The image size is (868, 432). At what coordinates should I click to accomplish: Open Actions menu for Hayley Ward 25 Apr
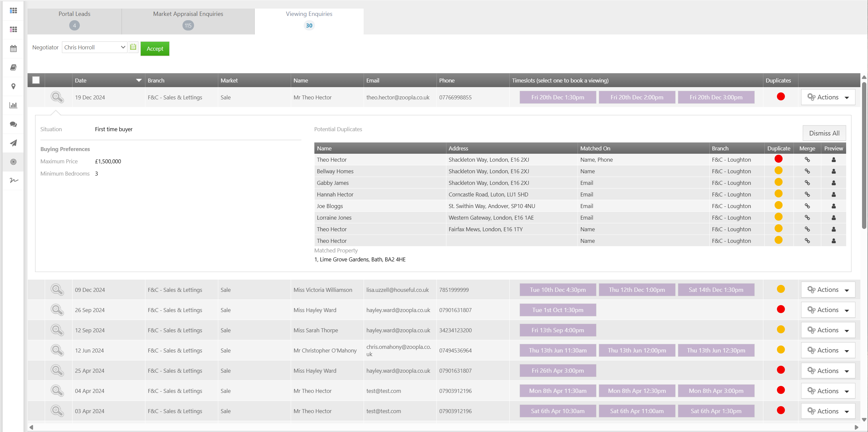(x=828, y=371)
